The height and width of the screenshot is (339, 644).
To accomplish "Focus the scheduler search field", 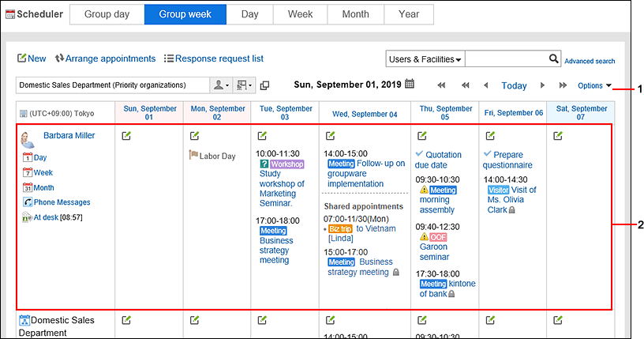I will tap(506, 59).
